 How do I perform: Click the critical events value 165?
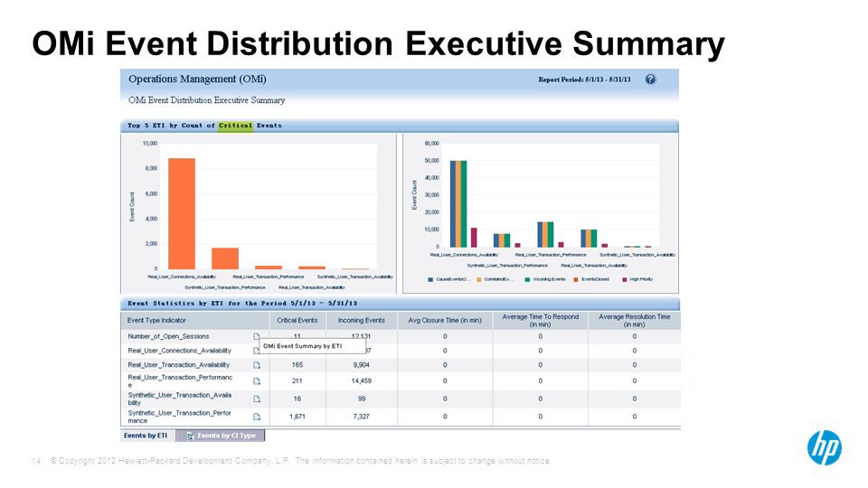pos(297,365)
